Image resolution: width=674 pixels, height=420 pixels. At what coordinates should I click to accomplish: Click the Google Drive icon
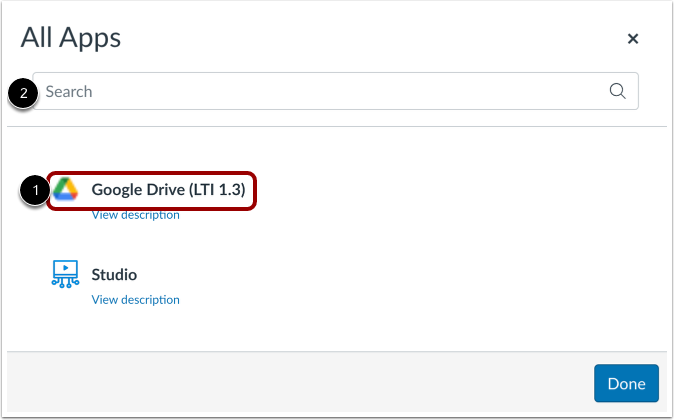(65, 189)
